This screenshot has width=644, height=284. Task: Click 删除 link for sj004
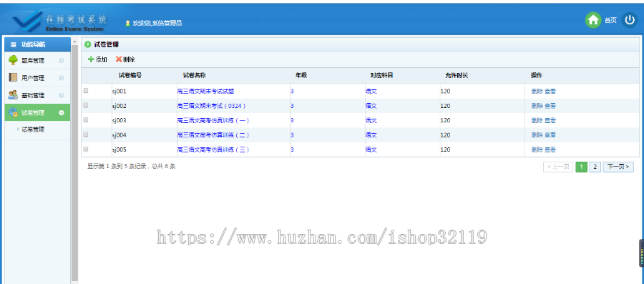pos(537,135)
